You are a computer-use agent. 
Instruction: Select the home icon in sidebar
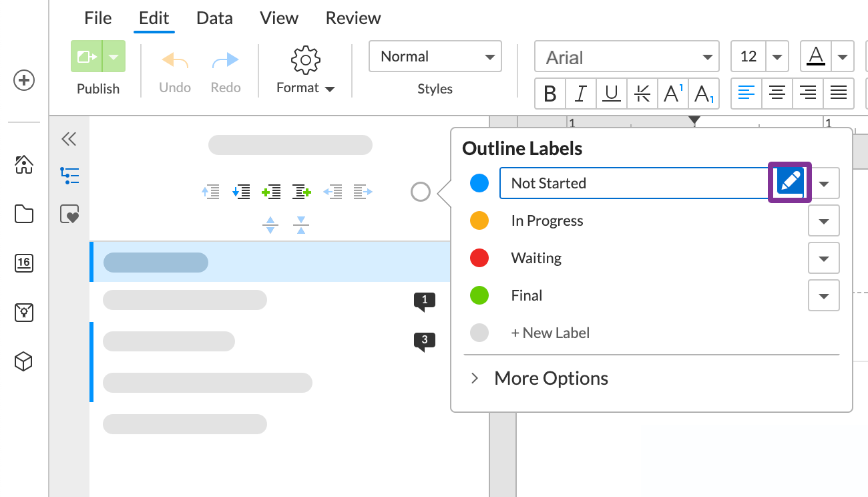coord(24,165)
